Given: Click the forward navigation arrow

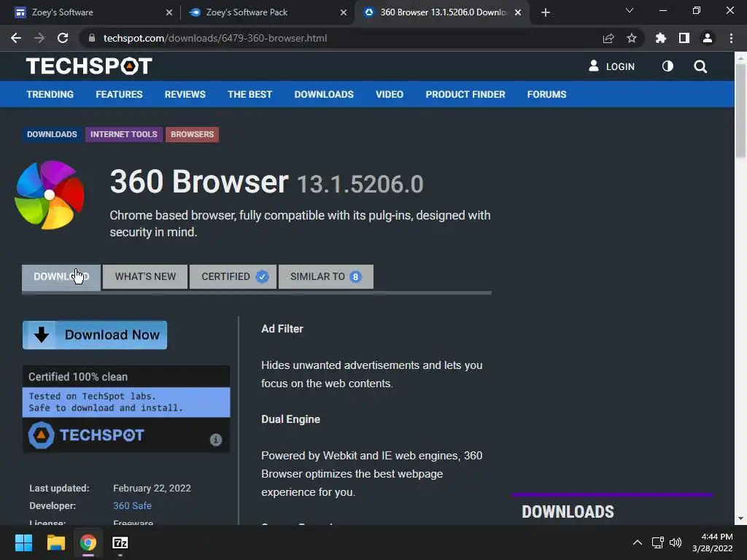Looking at the screenshot, I should pos(39,38).
